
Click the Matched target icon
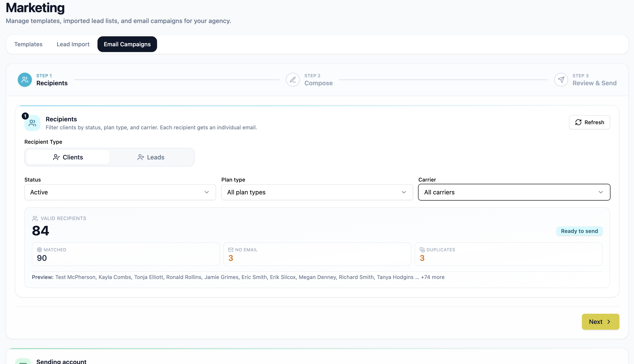pyautogui.click(x=39, y=250)
